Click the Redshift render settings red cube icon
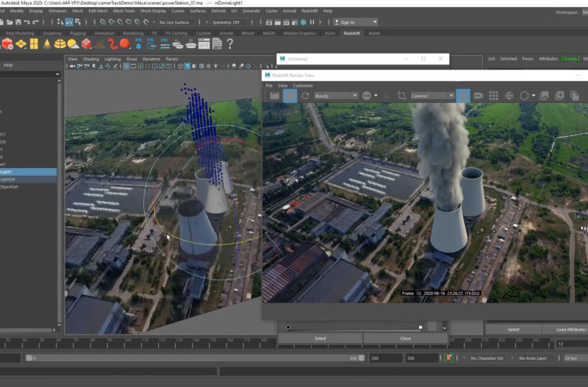The width and height of the screenshot is (588, 387). [x=7, y=44]
